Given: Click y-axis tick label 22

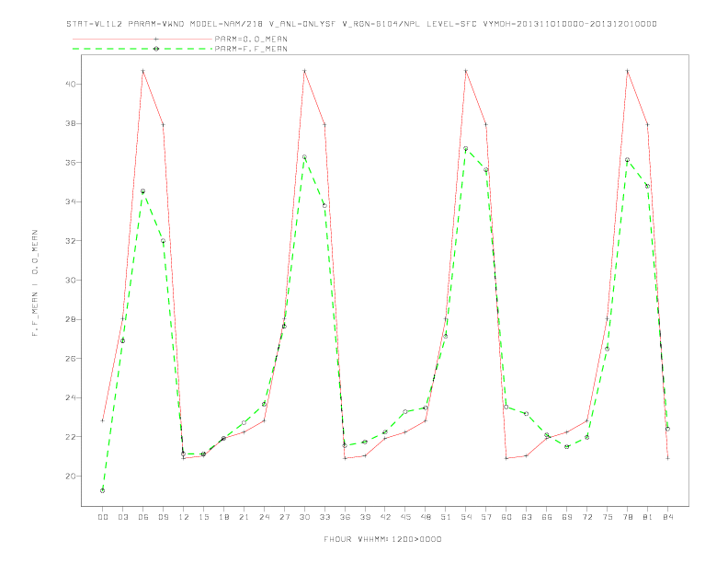Looking at the screenshot, I should pos(72,437).
